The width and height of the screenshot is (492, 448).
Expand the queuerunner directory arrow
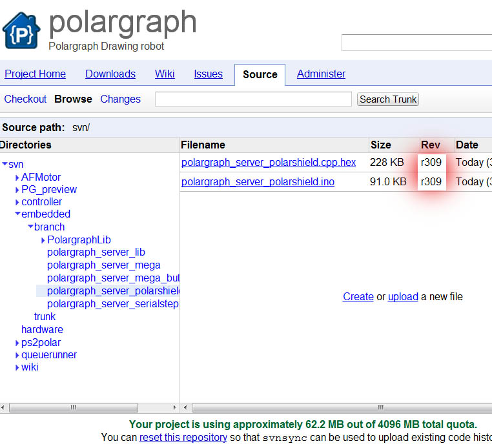(x=17, y=355)
